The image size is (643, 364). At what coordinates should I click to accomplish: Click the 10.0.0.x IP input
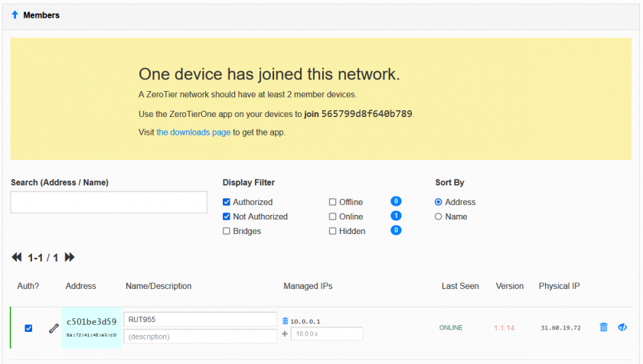pos(327,333)
